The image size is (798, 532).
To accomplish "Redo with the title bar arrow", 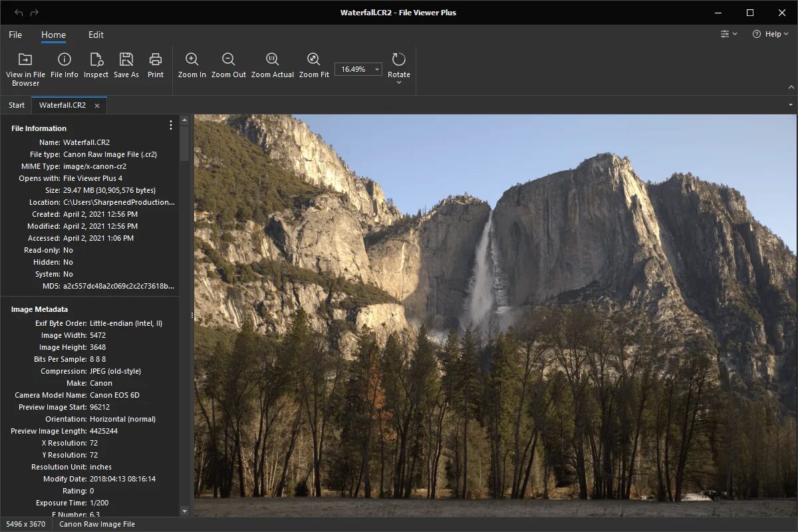I will tap(35, 13).
